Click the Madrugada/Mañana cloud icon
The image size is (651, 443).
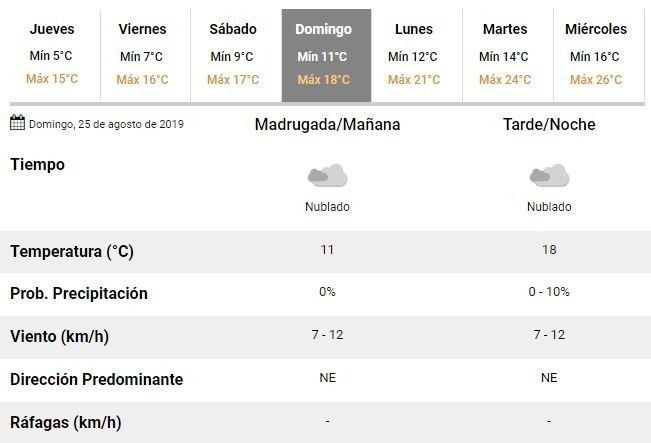click(327, 177)
